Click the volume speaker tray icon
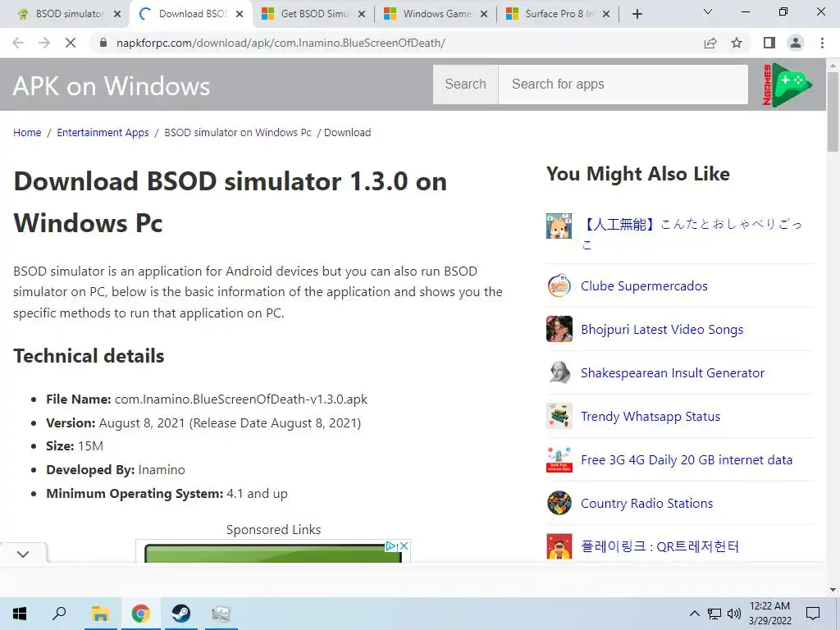The image size is (840, 630). (x=734, y=614)
